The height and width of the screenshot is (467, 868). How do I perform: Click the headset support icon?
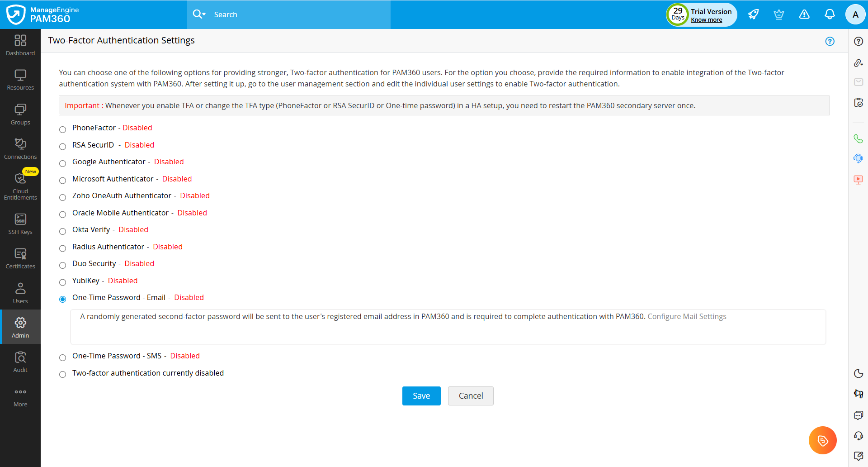(x=859, y=436)
